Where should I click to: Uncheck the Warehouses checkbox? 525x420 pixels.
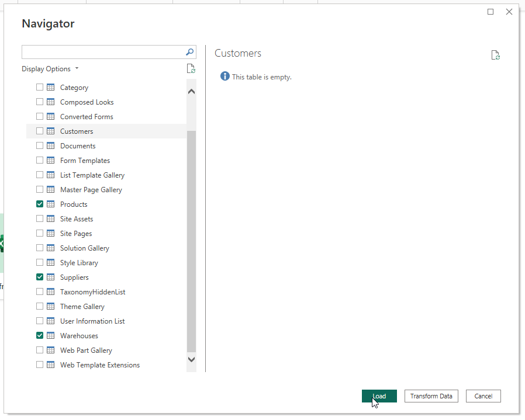point(40,335)
